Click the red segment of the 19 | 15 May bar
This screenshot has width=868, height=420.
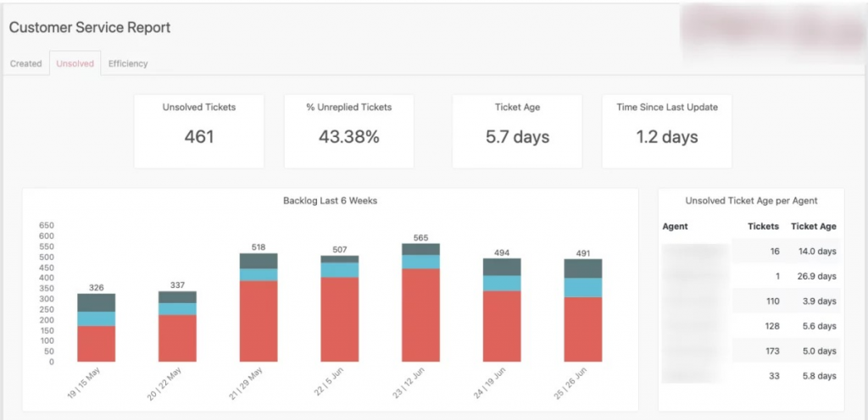point(97,344)
